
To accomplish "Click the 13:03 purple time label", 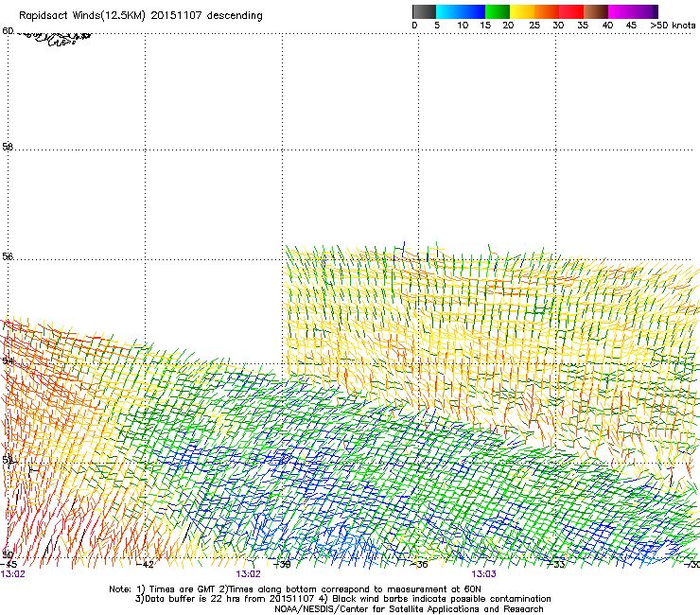I will click(484, 574).
